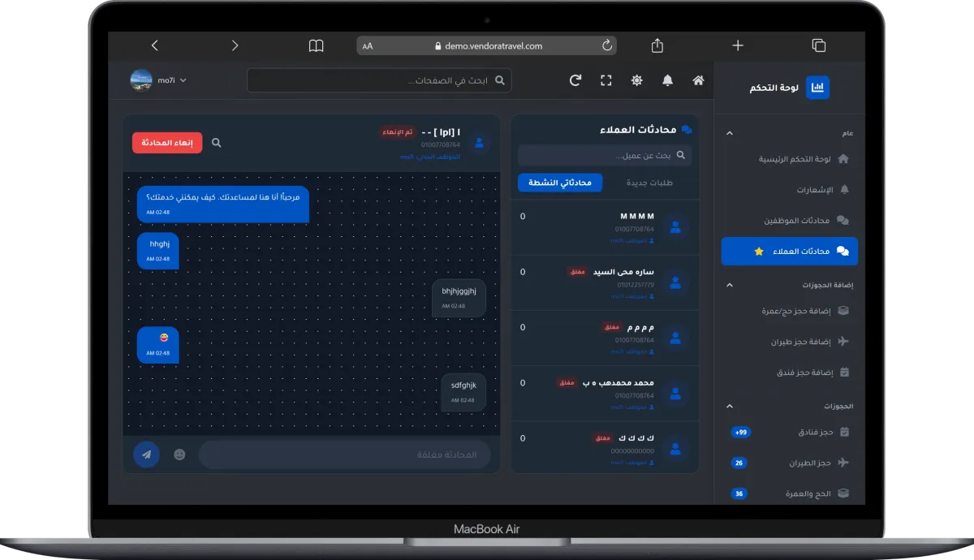The width and height of the screenshot is (974, 560).
Task: Show the browser tab overview icon
Action: point(818,45)
